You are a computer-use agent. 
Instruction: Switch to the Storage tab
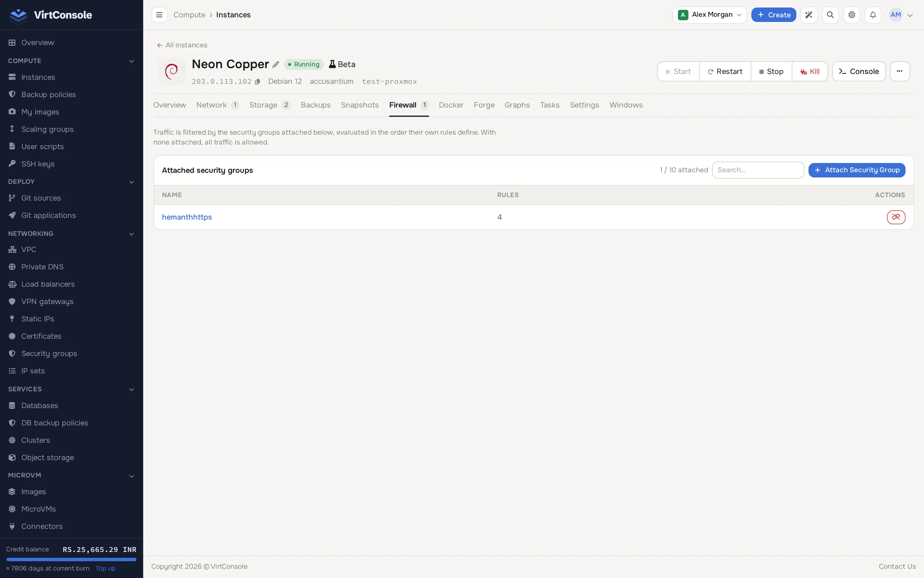(270, 105)
